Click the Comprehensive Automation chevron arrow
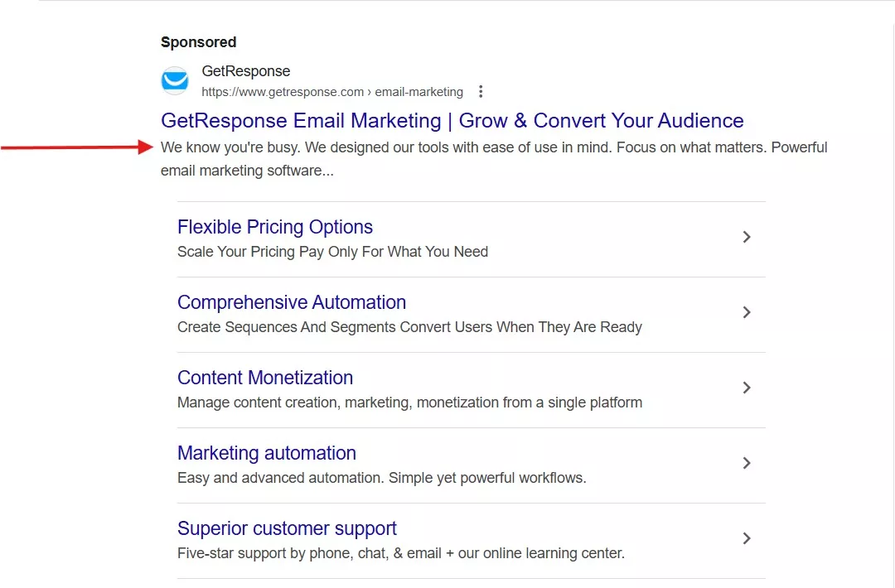 747,312
